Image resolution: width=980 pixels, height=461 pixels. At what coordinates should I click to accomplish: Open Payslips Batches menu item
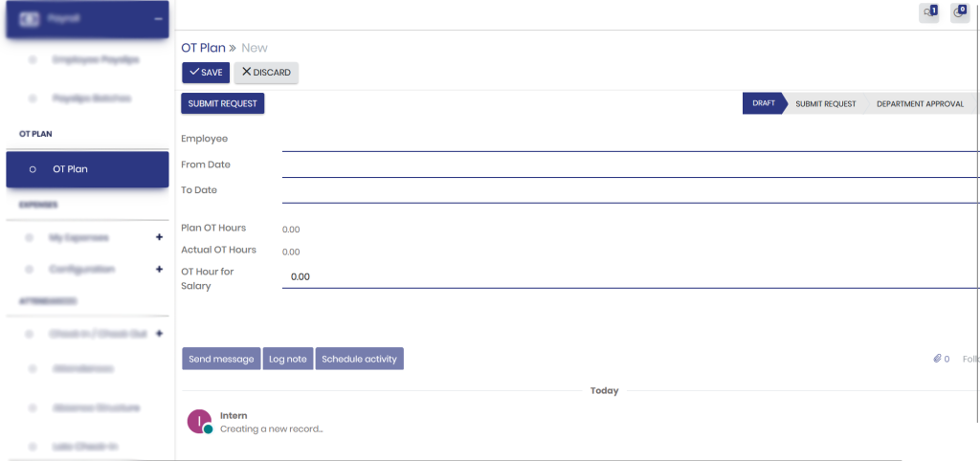coord(92,99)
